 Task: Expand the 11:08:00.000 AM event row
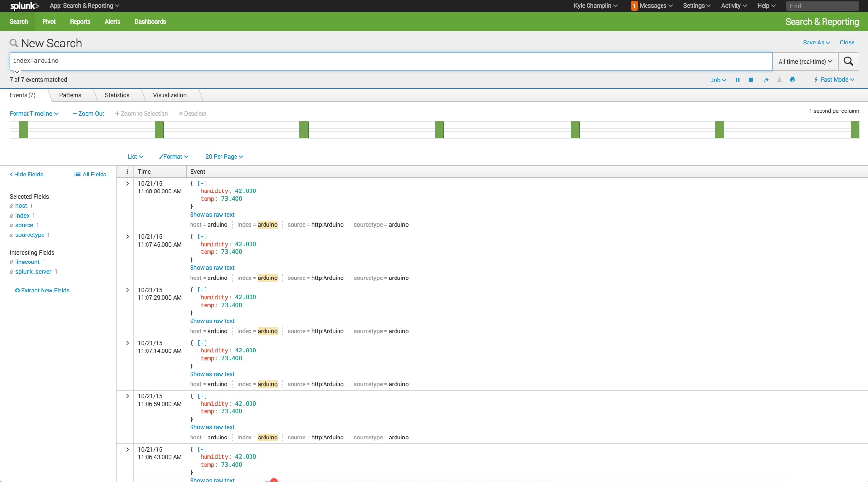click(127, 184)
